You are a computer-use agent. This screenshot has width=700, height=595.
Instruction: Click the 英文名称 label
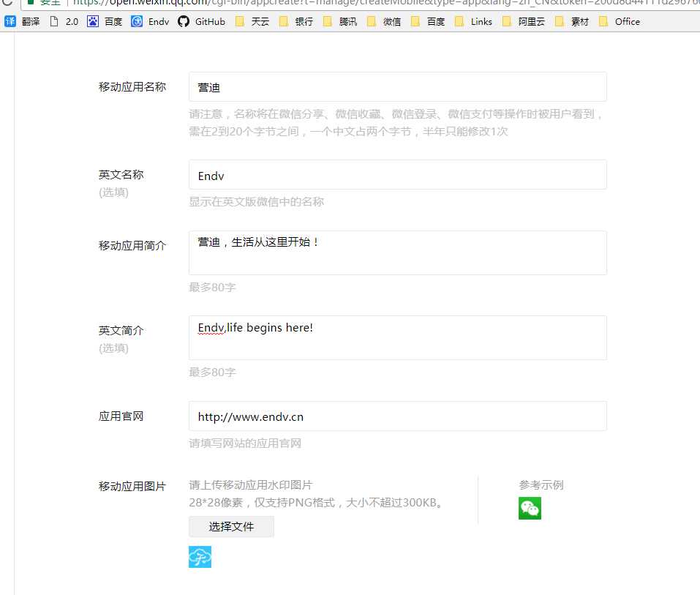coord(121,175)
